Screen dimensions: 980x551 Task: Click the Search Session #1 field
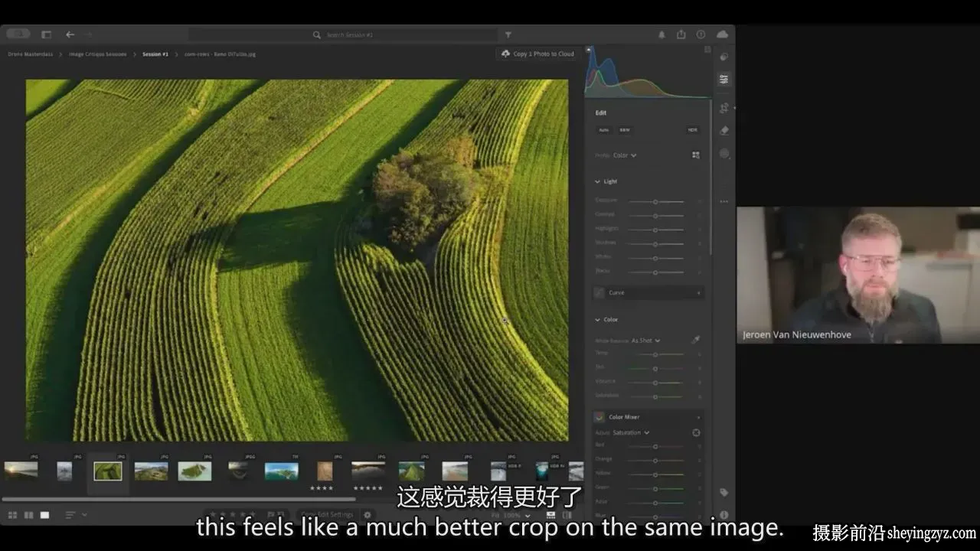click(344, 34)
